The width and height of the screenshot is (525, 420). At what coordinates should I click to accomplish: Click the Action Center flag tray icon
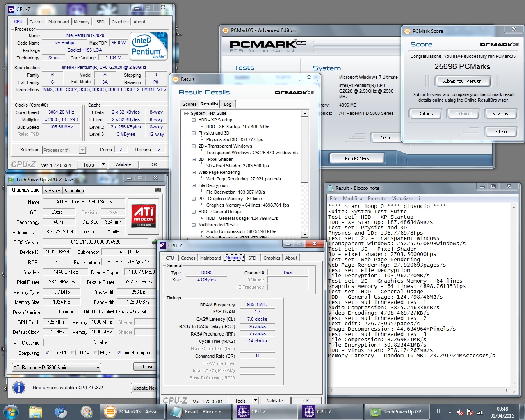click(470, 412)
